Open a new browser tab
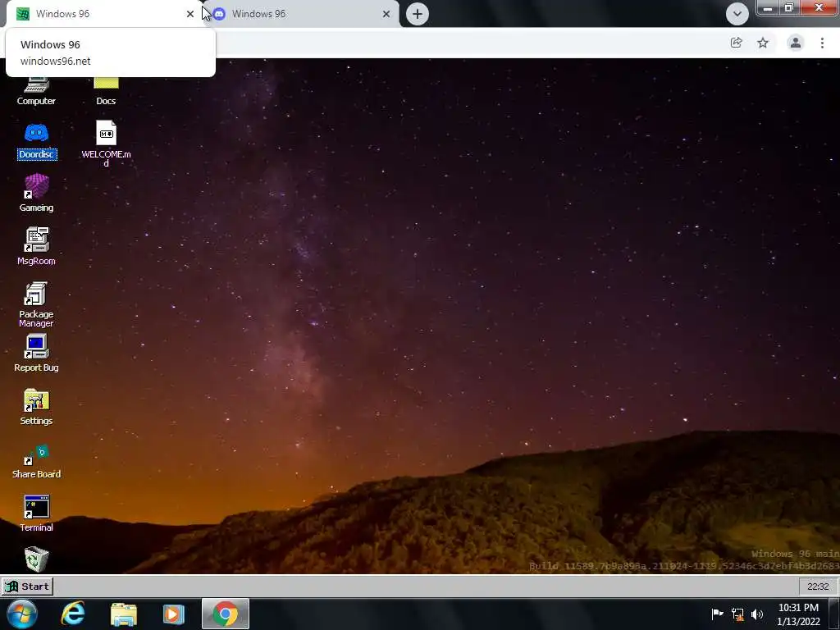840x630 pixels. pos(418,14)
